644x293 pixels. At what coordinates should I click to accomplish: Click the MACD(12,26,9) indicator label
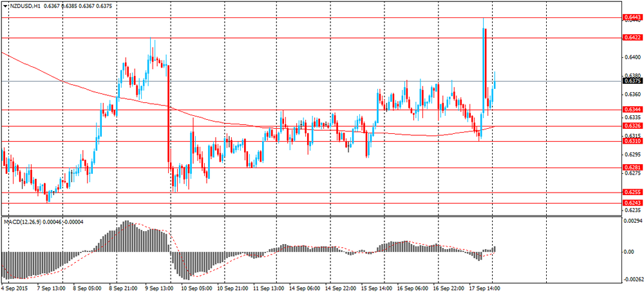coord(21,222)
